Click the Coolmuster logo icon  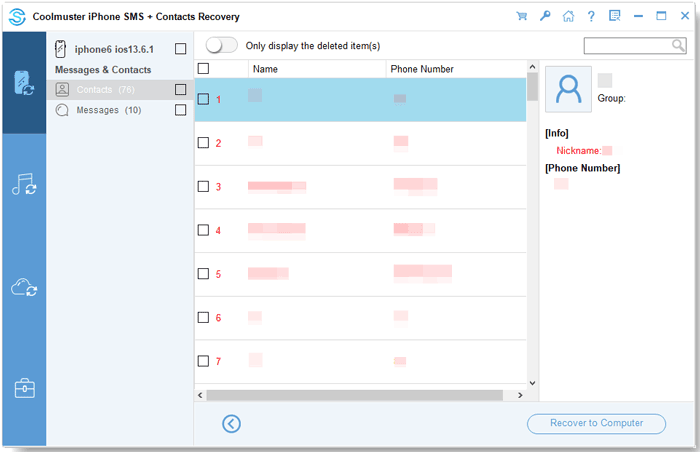point(17,17)
